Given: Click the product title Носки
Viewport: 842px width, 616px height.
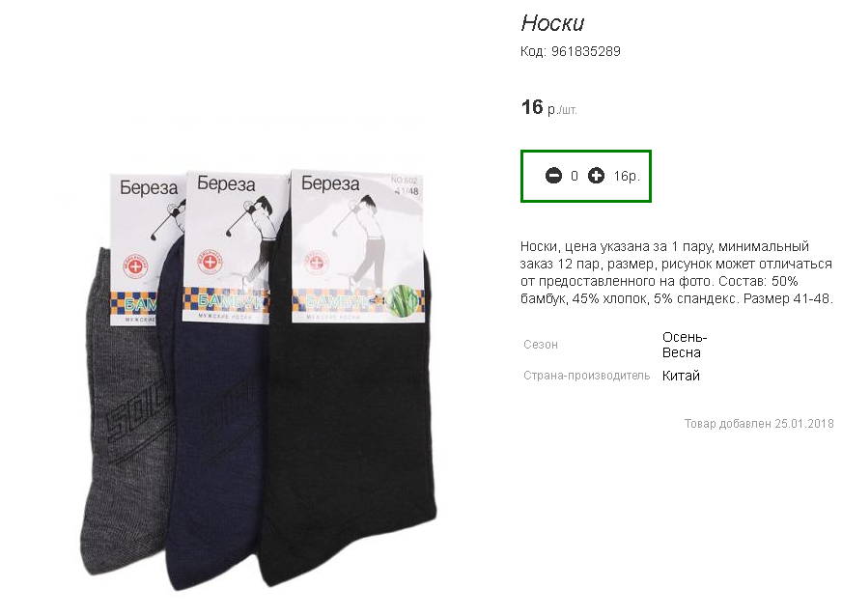Looking at the screenshot, I should tap(552, 23).
